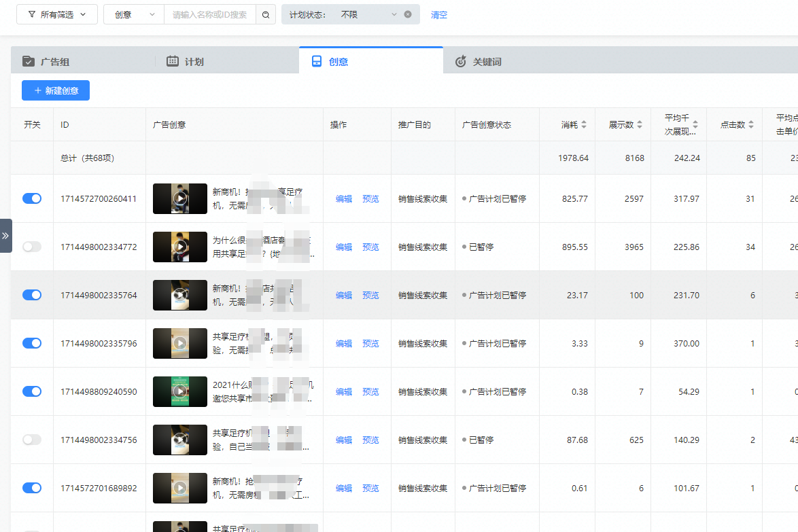Toggle switch for creative 1714498002335764
Screen dimensions: 798x532
[31, 295]
